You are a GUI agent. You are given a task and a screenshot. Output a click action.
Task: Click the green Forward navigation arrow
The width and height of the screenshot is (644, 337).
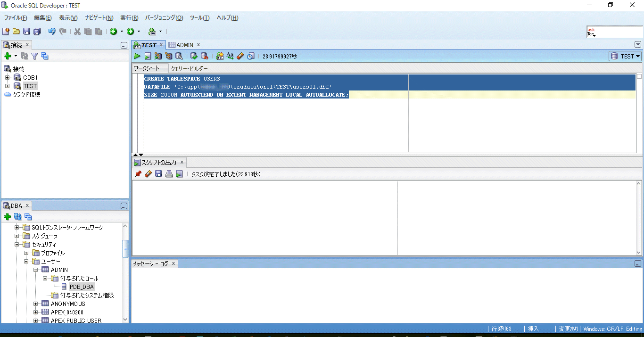tap(131, 32)
